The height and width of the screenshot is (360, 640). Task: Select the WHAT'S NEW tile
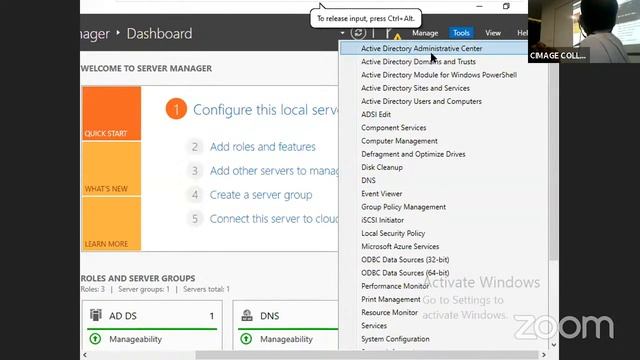tap(111, 169)
